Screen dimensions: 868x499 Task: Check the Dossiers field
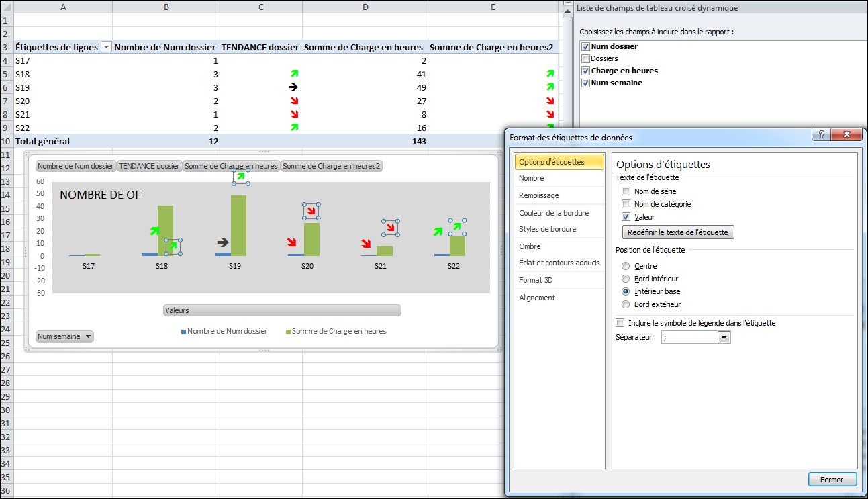click(x=585, y=58)
